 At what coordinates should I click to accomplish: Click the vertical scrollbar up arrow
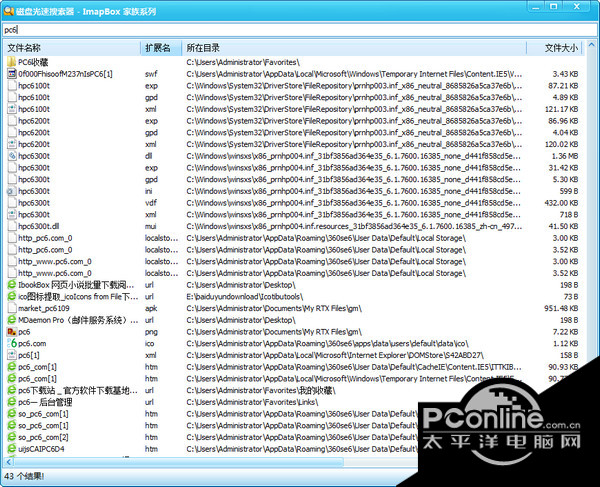point(591,45)
